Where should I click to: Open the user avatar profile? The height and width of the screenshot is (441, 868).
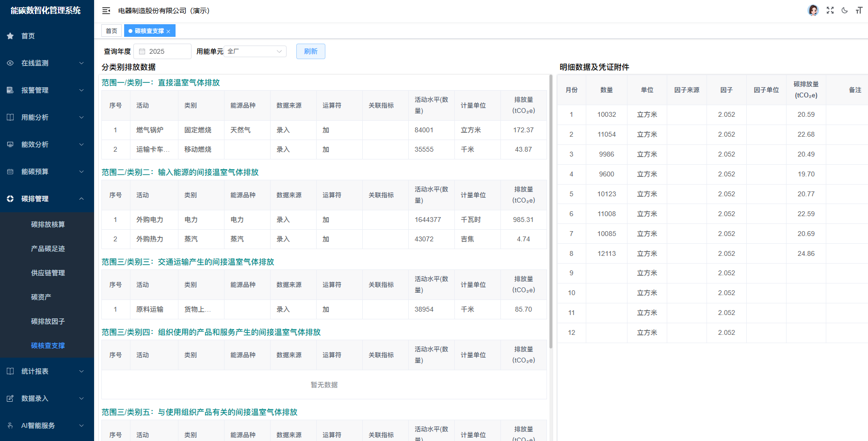813,10
